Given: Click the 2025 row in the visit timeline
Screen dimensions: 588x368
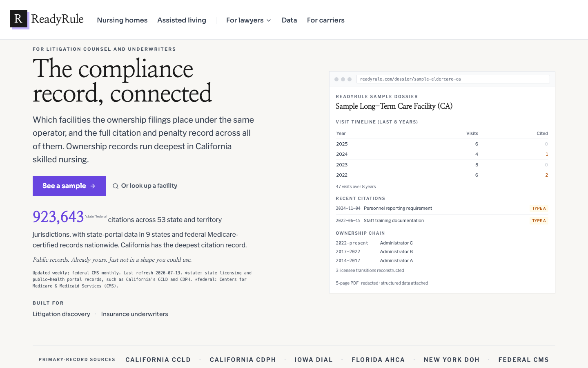Looking at the screenshot, I should coord(442,144).
